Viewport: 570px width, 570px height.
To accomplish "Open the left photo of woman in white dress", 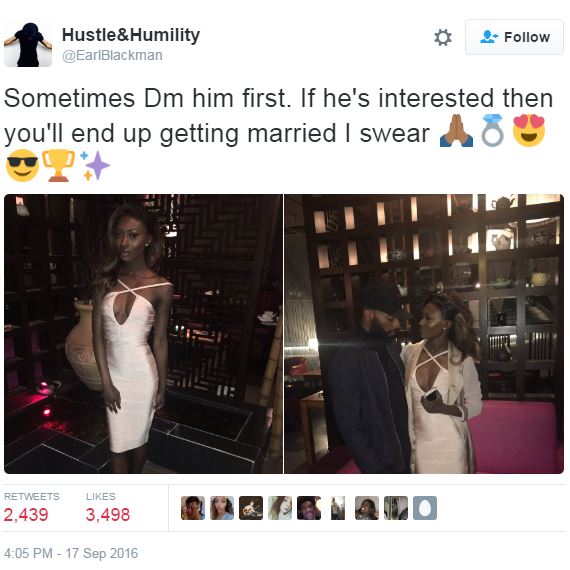I will coord(143,334).
